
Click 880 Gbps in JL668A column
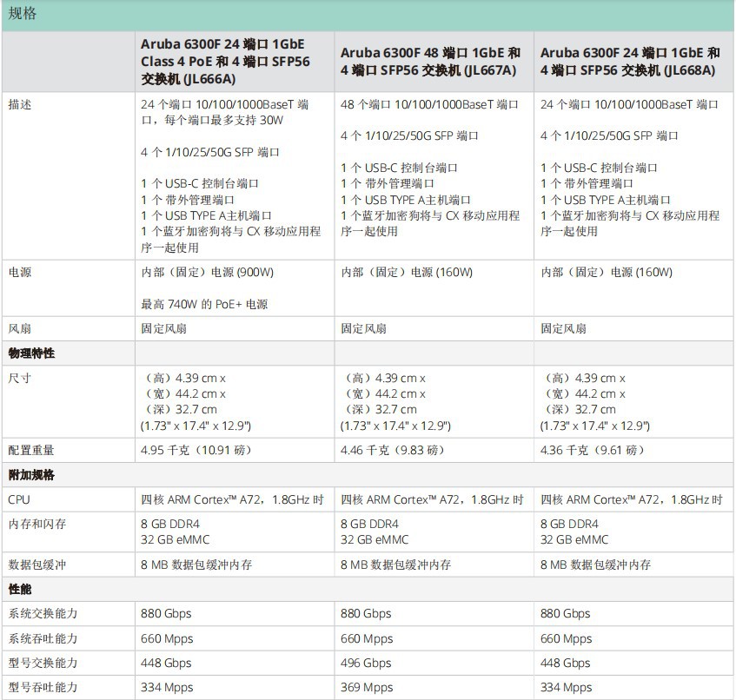pos(565,614)
